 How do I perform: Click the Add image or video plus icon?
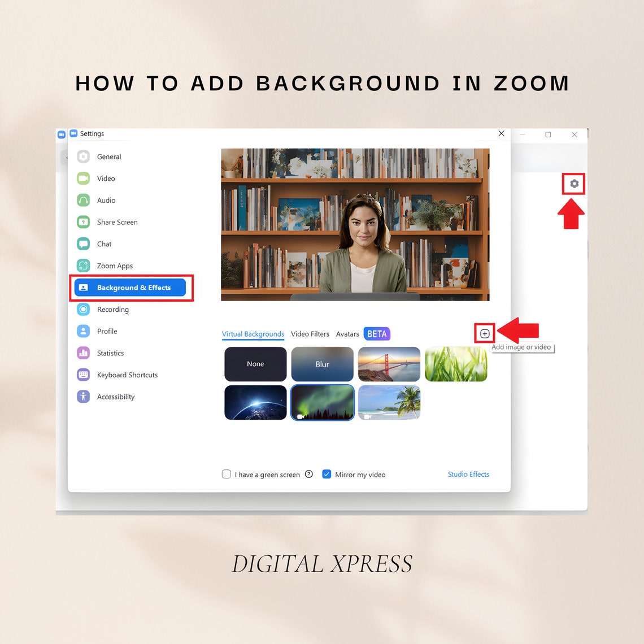[484, 333]
